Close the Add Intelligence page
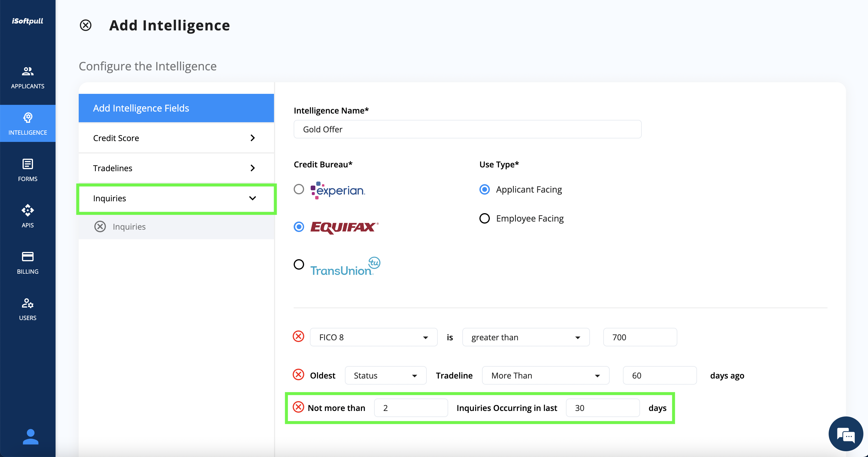868x457 pixels. coord(86,25)
